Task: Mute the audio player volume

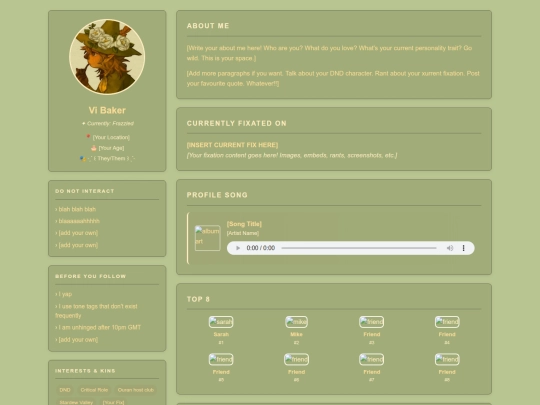Action: 450,248
